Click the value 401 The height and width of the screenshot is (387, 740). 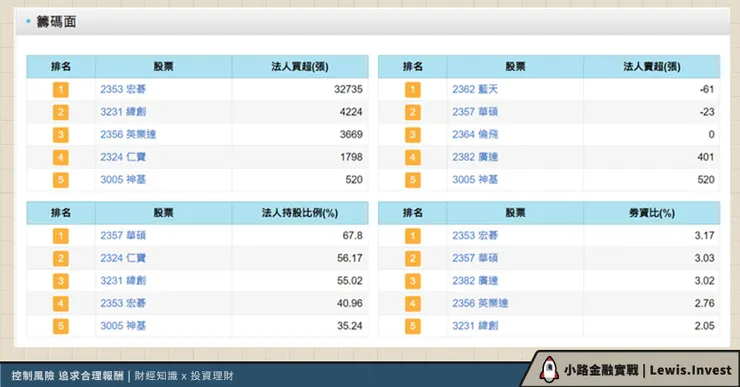click(706, 157)
